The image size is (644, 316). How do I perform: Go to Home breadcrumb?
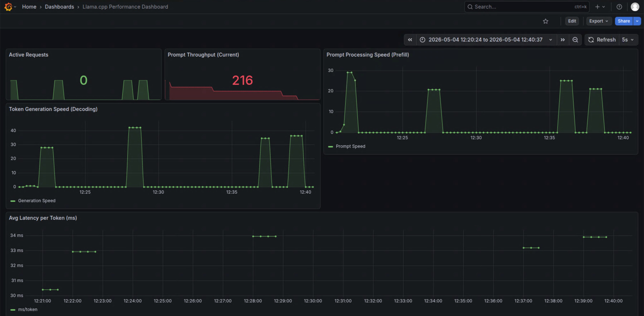29,7
